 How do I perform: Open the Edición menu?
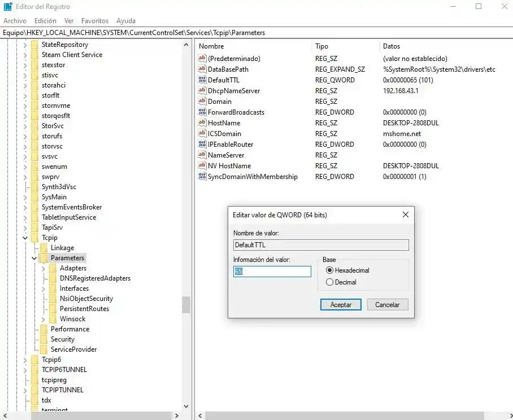pos(45,20)
